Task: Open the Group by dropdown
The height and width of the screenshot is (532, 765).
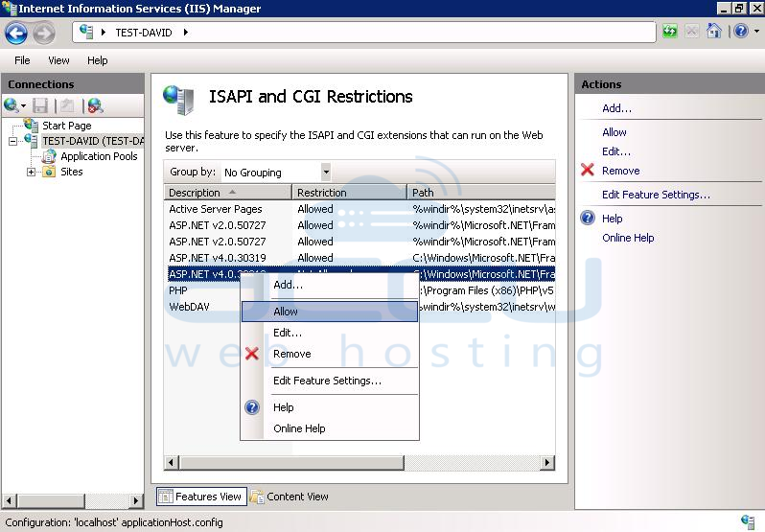Action: tap(326, 173)
